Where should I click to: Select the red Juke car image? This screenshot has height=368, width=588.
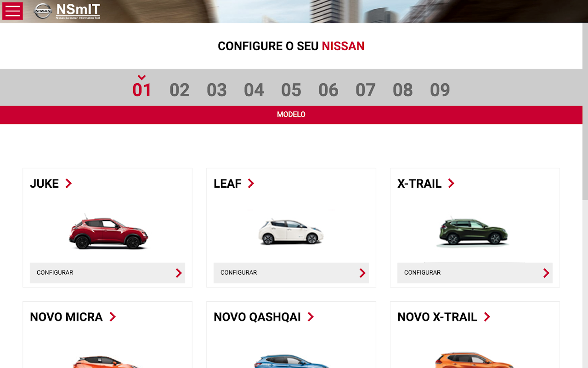pyautogui.click(x=108, y=233)
